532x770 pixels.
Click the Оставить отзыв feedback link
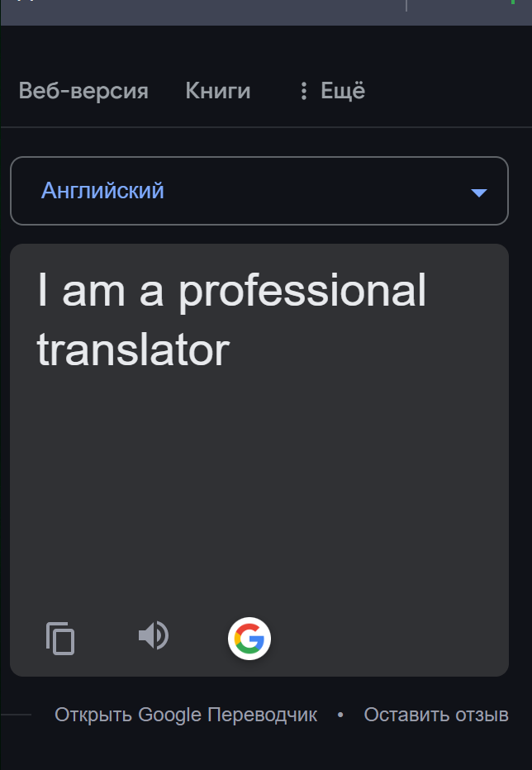coord(436,715)
